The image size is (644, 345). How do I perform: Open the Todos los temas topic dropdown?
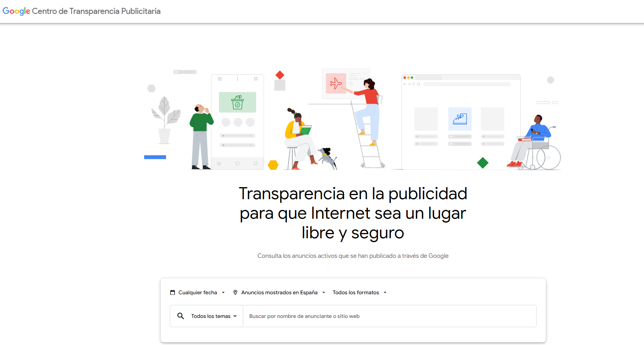pos(214,316)
